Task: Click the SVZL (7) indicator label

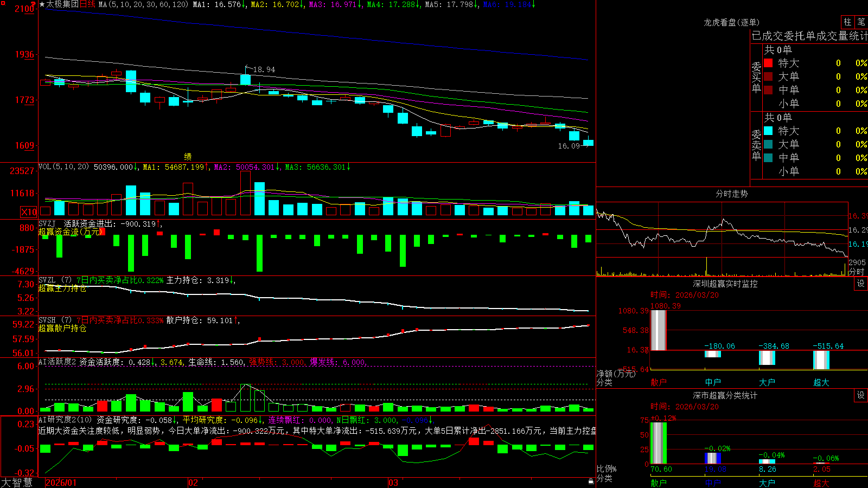Action: [55, 280]
